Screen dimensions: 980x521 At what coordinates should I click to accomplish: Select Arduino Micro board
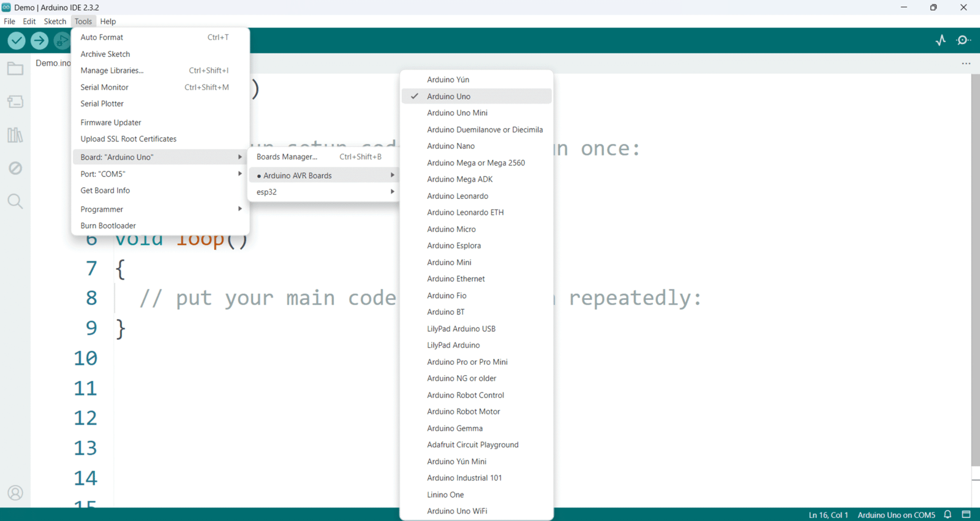point(477,229)
